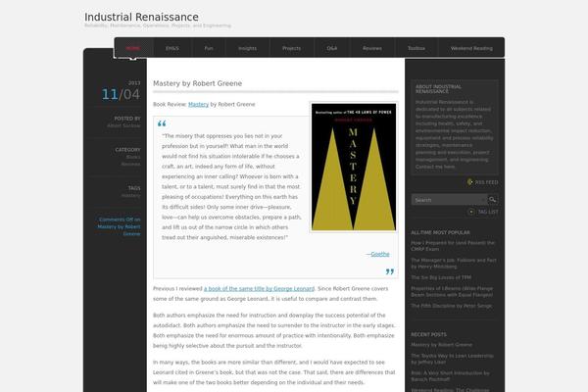Open the Reviews menu item
The image size is (588, 392).
click(x=372, y=48)
